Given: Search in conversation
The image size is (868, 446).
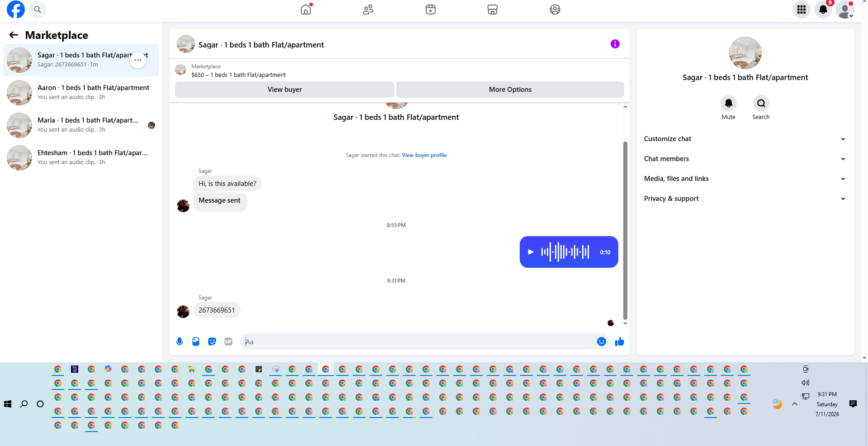Looking at the screenshot, I should click(x=761, y=103).
